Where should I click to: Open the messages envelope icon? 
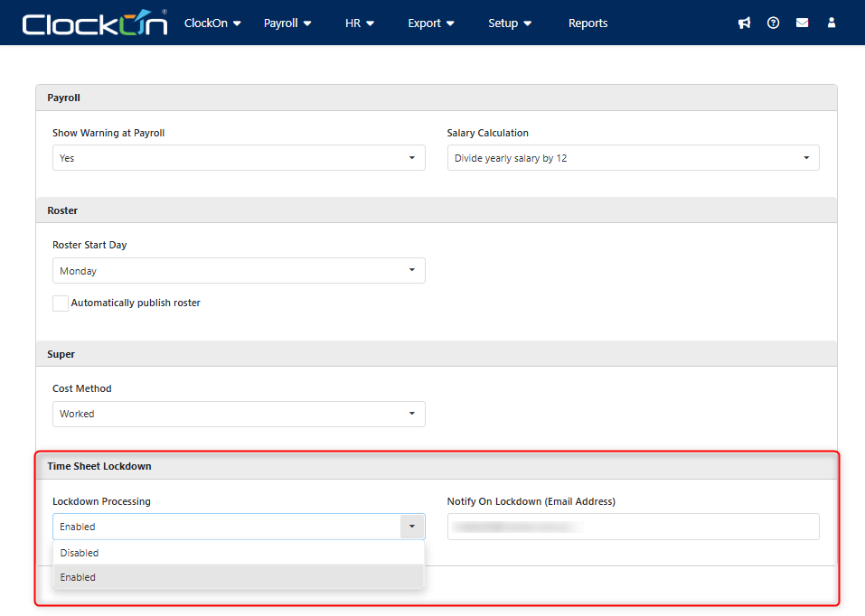802,23
